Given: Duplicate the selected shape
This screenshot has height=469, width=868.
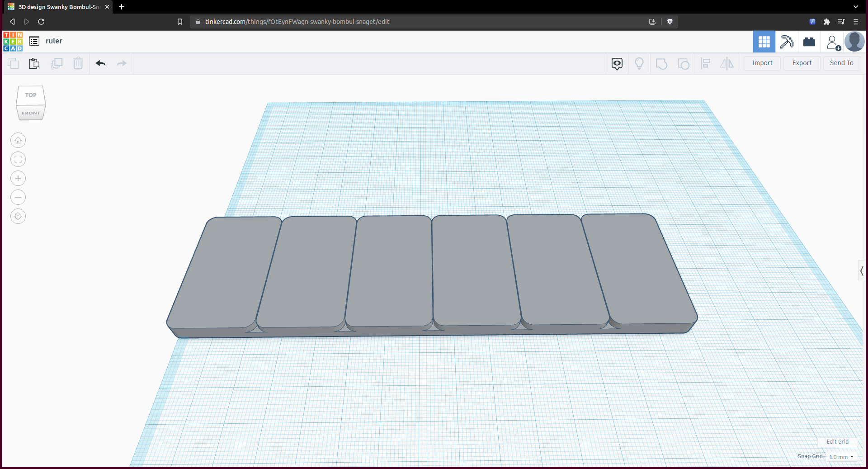Looking at the screenshot, I should tap(57, 63).
